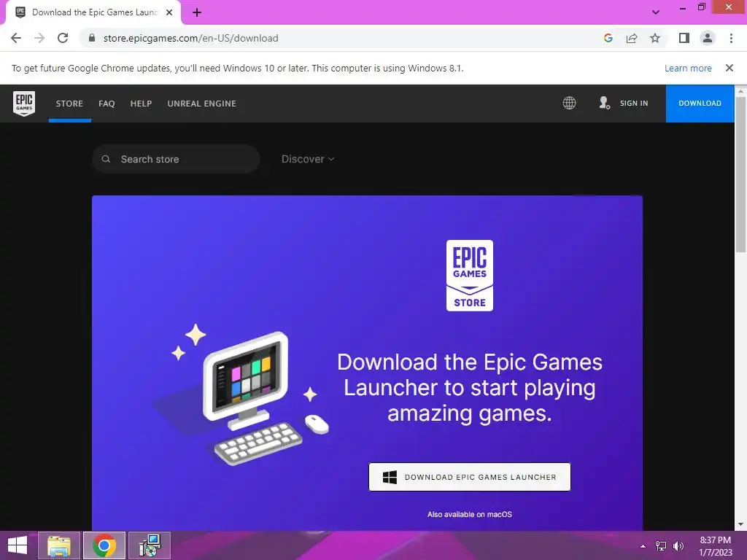Open File Explorer from taskbar
Image resolution: width=747 pixels, height=560 pixels.
point(59,545)
